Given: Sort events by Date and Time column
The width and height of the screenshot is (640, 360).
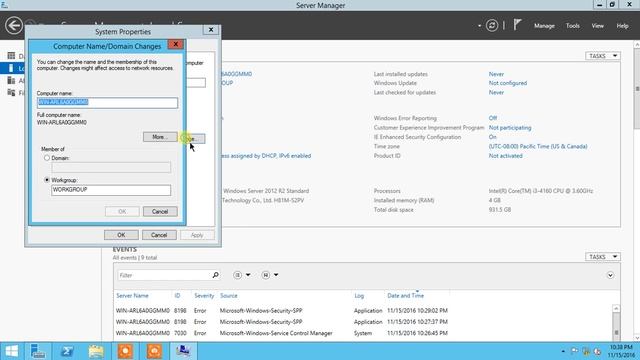Looking at the screenshot, I should 405,296.
